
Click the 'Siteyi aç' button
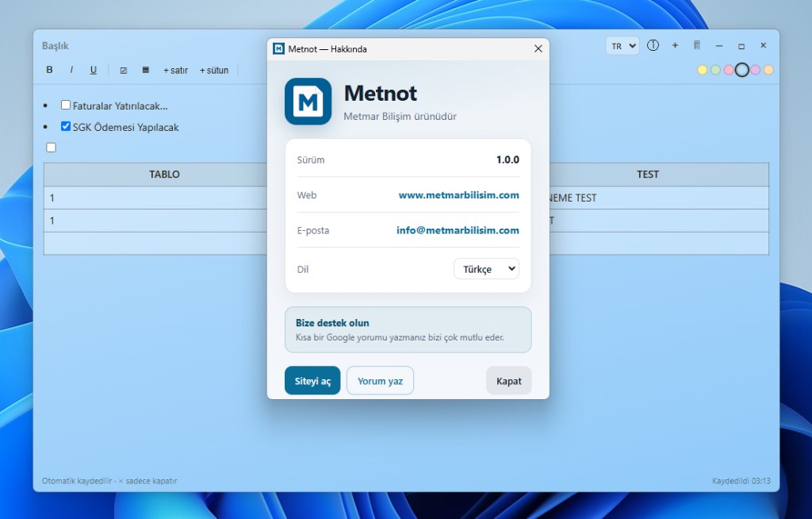[x=312, y=381]
